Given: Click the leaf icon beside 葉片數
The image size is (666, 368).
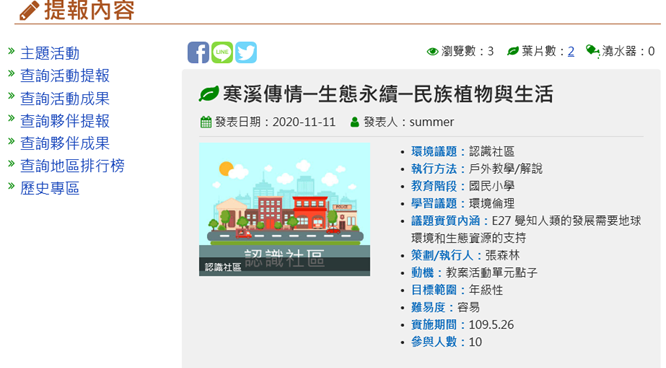Looking at the screenshot, I should click(x=513, y=51).
